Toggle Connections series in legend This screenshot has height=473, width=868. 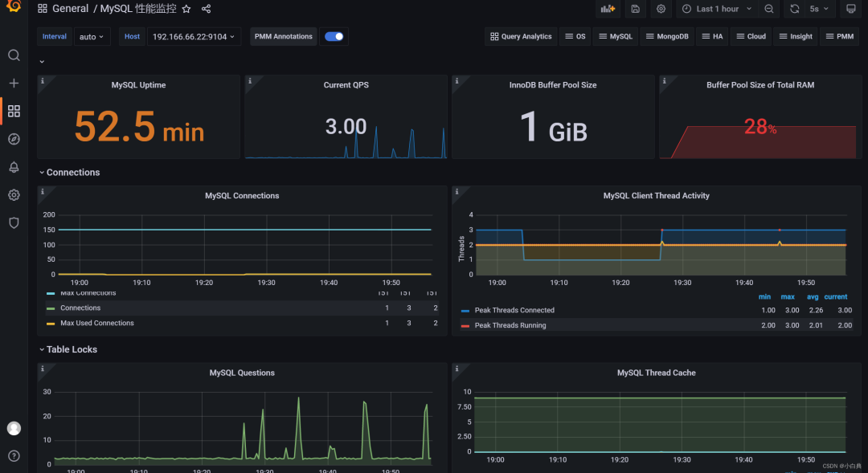pos(80,308)
